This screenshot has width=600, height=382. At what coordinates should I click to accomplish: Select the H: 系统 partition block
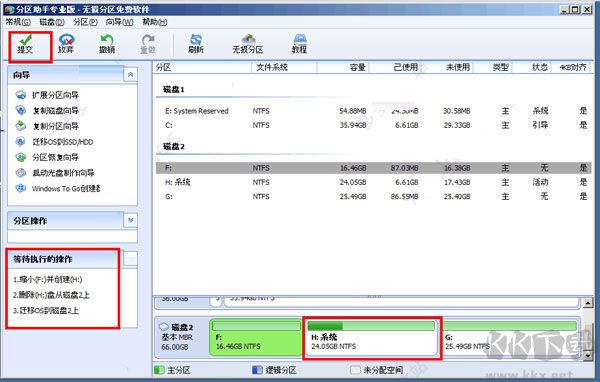coord(372,338)
